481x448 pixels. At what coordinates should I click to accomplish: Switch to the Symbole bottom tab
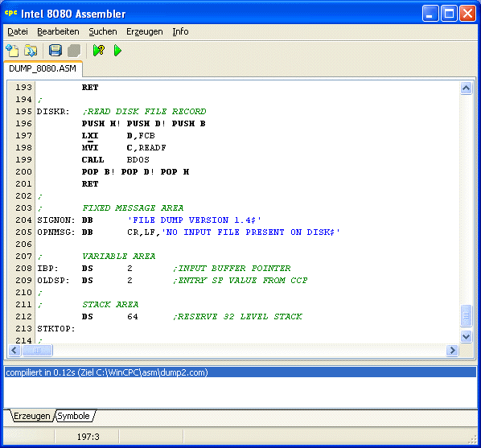[x=74, y=416]
